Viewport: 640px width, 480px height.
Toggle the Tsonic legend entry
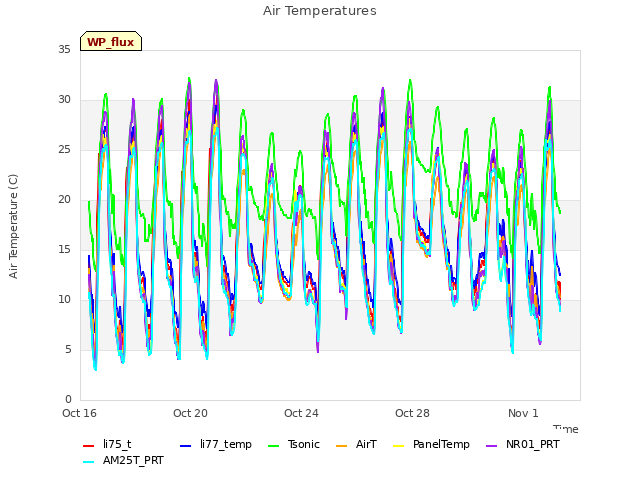[293, 444]
